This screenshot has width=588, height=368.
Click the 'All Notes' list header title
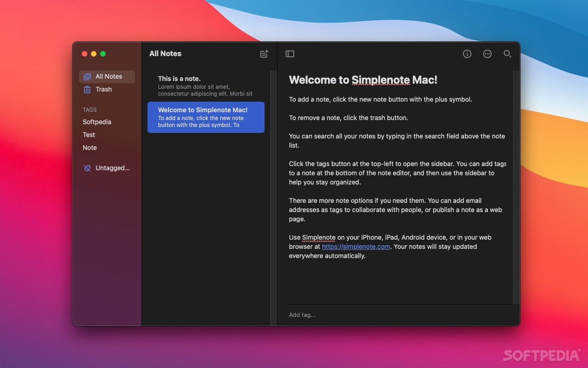point(165,54)
